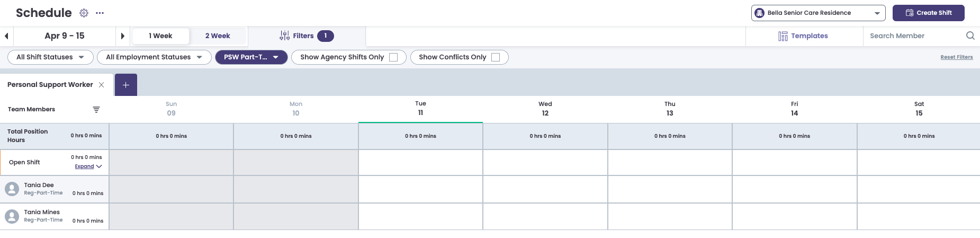Add a new position tab with plus

[126, 85]
